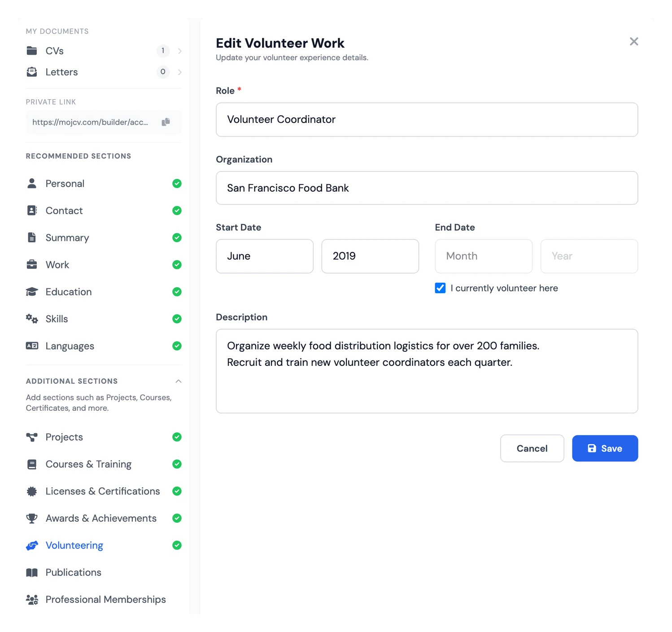This screenshot has height=632, width=672.
Task: Click the Work section green checkmark
Action: pyautogui.click(x=177, y=265)
